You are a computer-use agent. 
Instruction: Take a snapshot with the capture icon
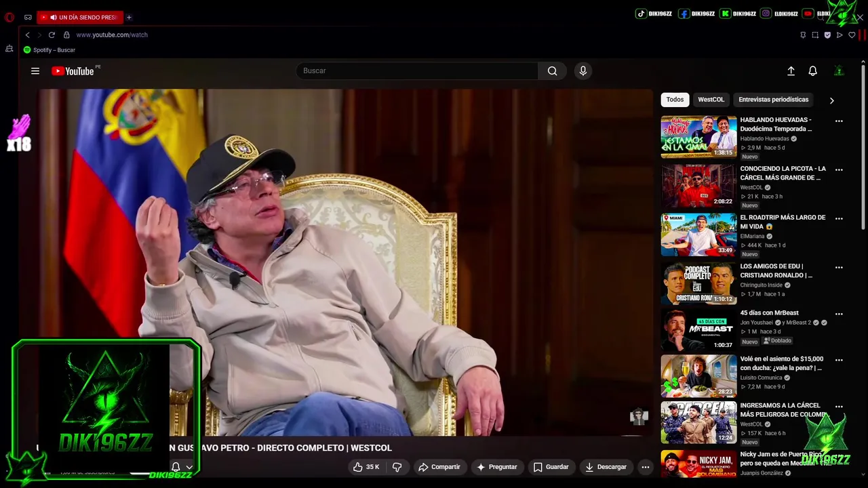pos(815,35)
